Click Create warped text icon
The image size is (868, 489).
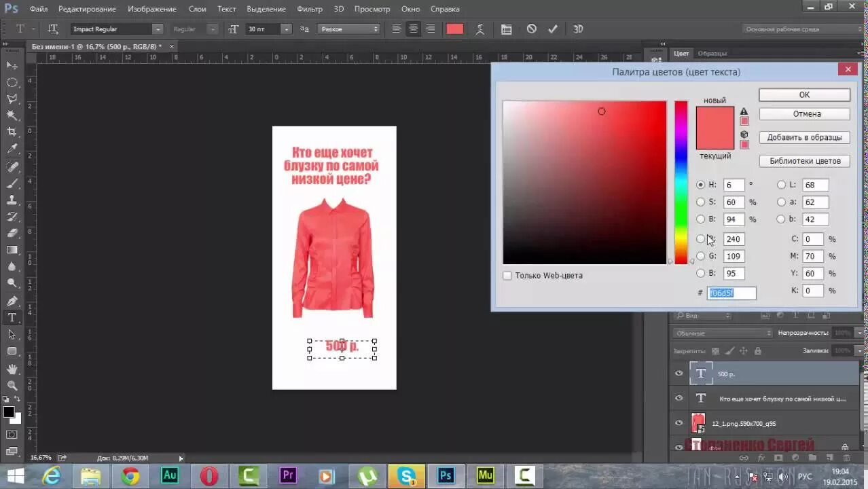pos(480,29)
